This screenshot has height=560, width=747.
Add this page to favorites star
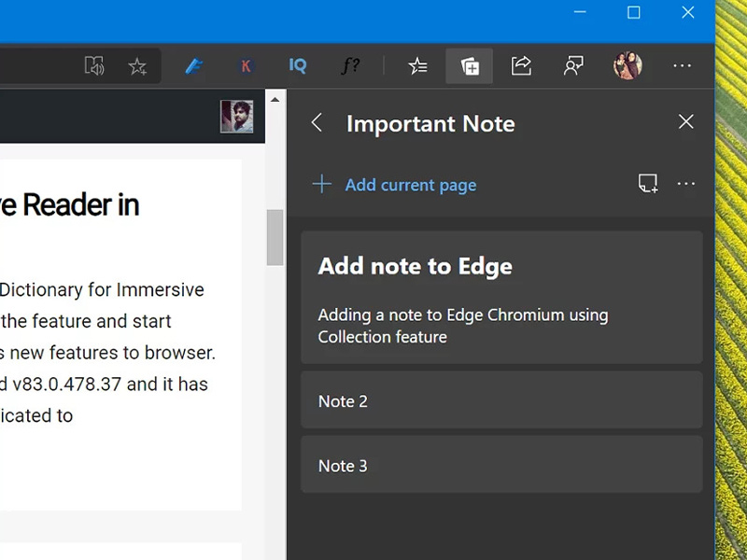[137, 66]
